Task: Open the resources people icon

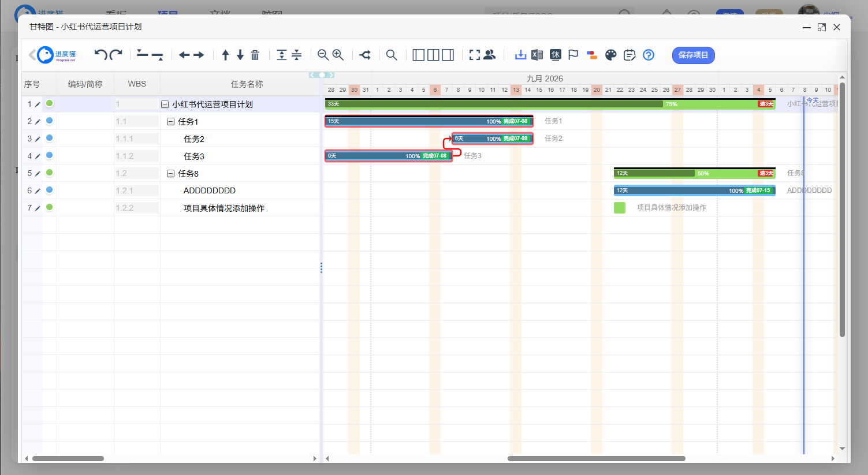Action: [x=489, y=55]
